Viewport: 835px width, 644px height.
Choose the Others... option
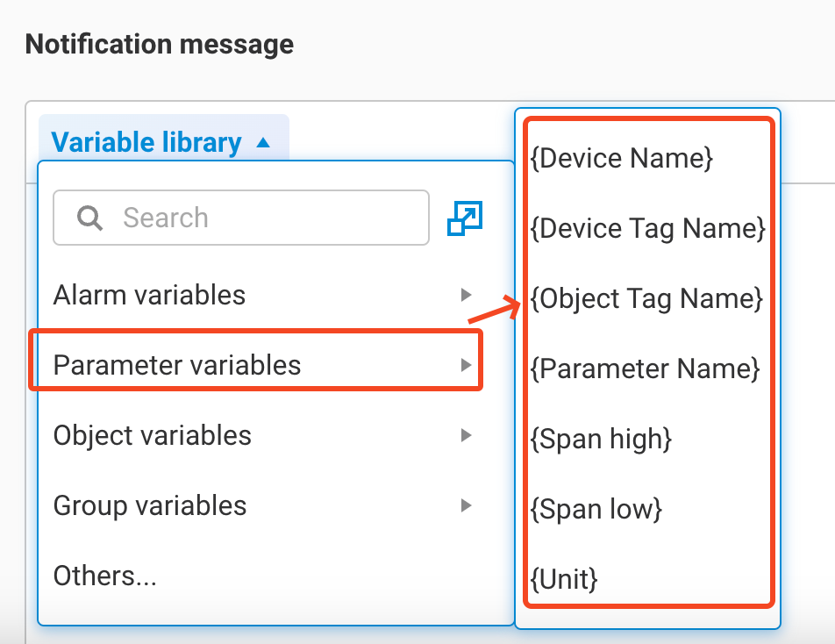(x=105, y=576)
